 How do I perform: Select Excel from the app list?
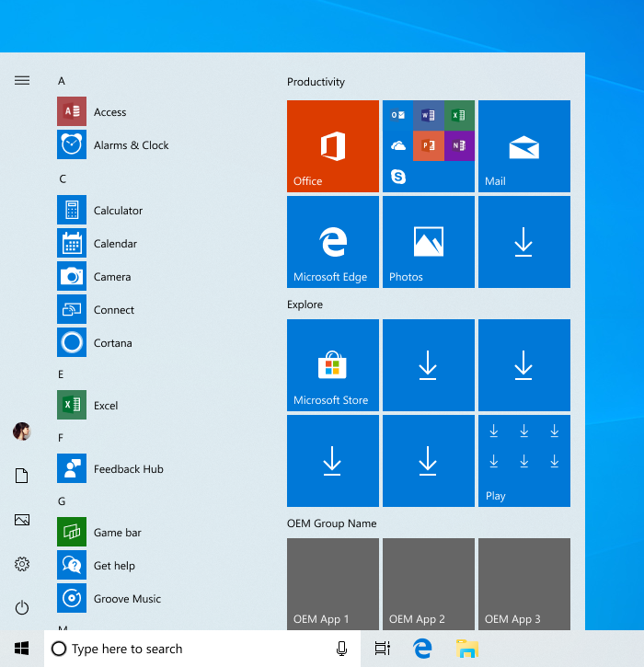[106, 406]
